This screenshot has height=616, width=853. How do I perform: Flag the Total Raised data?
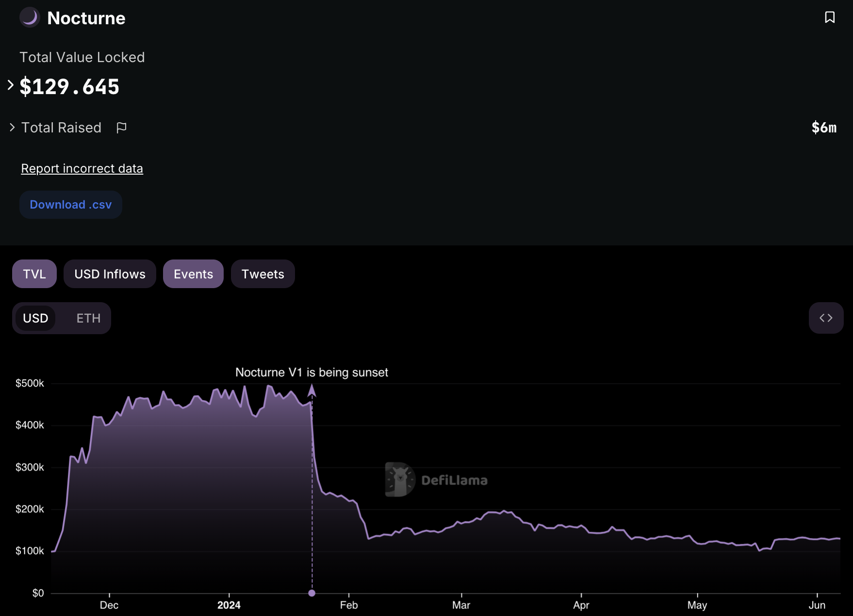tap(121, 128)
